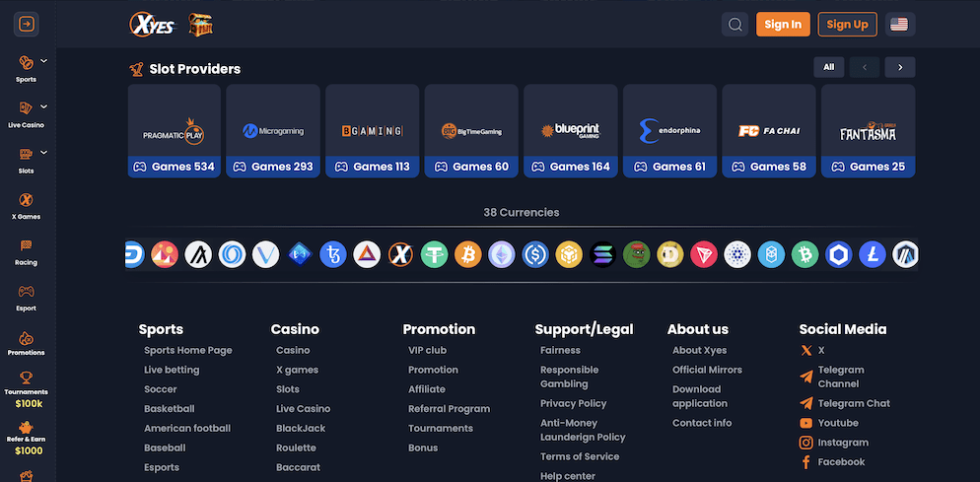The height and width of the screenshot is (482, 980).
Task: Select the Ethereum currency icon
Action: [x=502, y=254]
